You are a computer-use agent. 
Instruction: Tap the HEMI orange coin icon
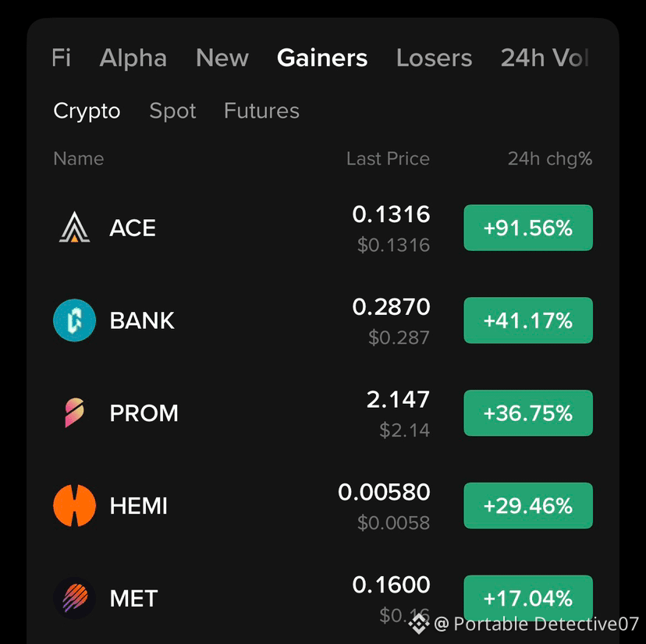pyautogui.click(x=74, y=506)
